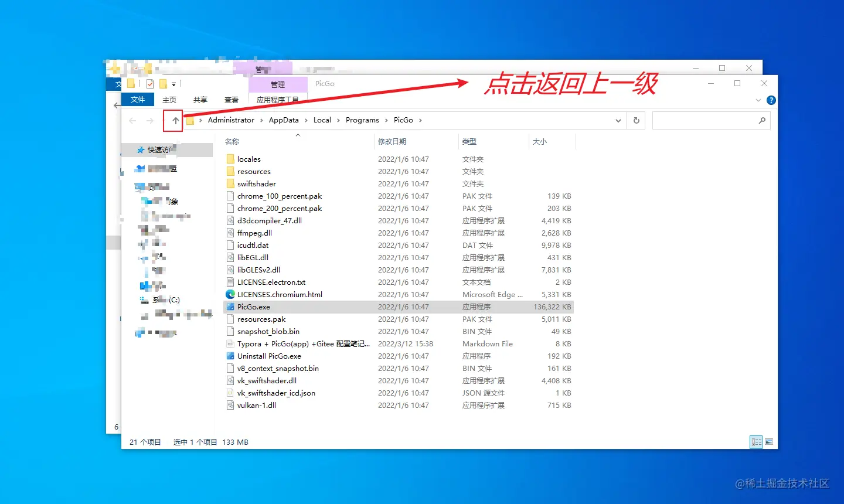
Task: Select the 管理 contextual tab header
Action: 278,85
